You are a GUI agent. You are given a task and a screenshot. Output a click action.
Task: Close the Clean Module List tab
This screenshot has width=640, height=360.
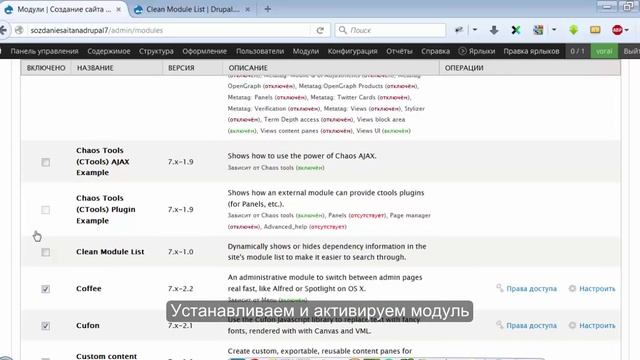[x=247, y=9]
